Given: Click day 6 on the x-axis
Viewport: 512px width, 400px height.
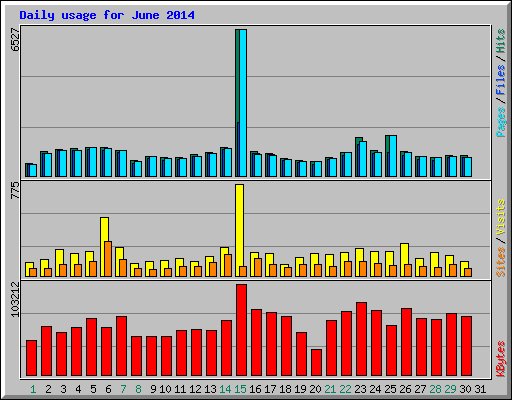Looking at the screenshot, I should point(108,389).
